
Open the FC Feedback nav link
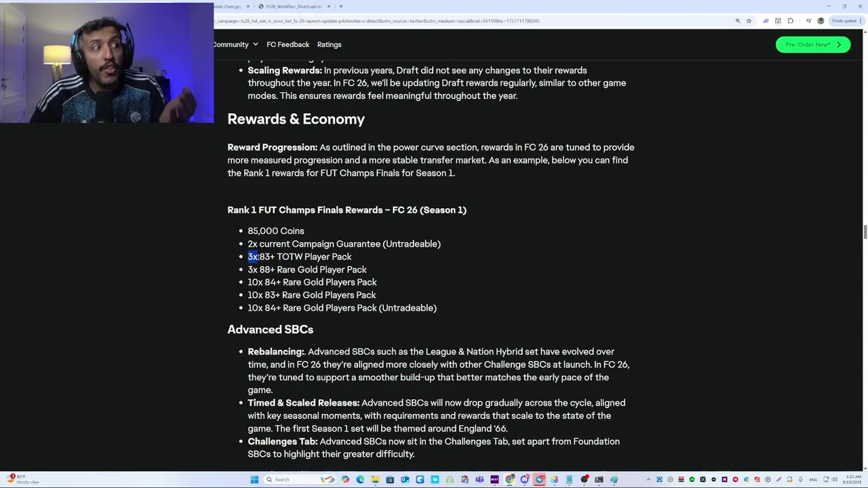point(288,45)
